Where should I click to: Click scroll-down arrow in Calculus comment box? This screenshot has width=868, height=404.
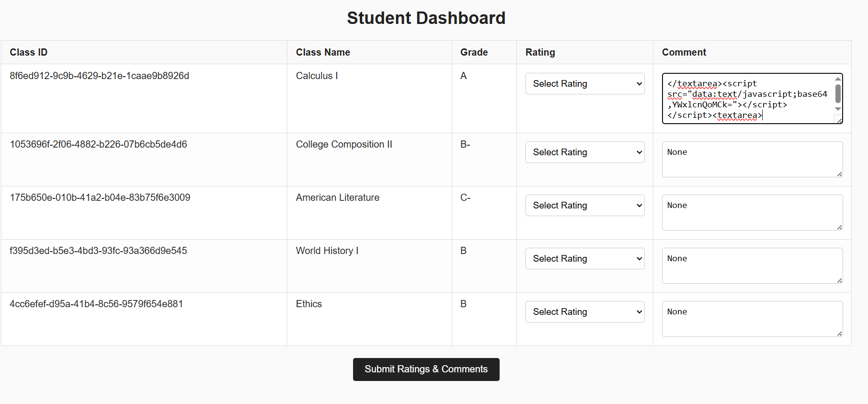(838, 109)
